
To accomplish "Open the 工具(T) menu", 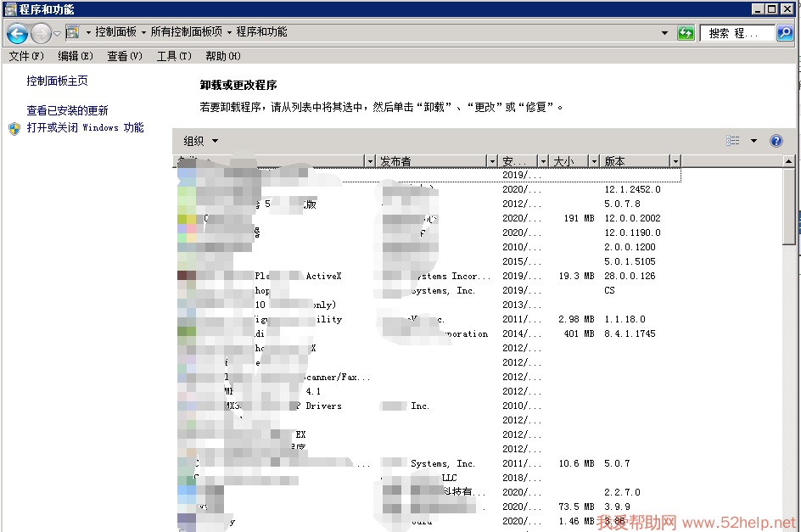I will (174, 56).
